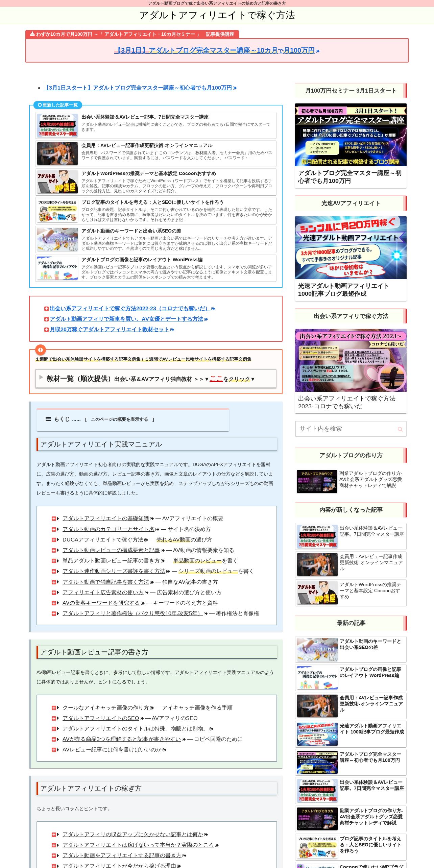Open link AVレビュー記事には何を書けばいいのか
The image size is (434, 868).
point(112,749)
